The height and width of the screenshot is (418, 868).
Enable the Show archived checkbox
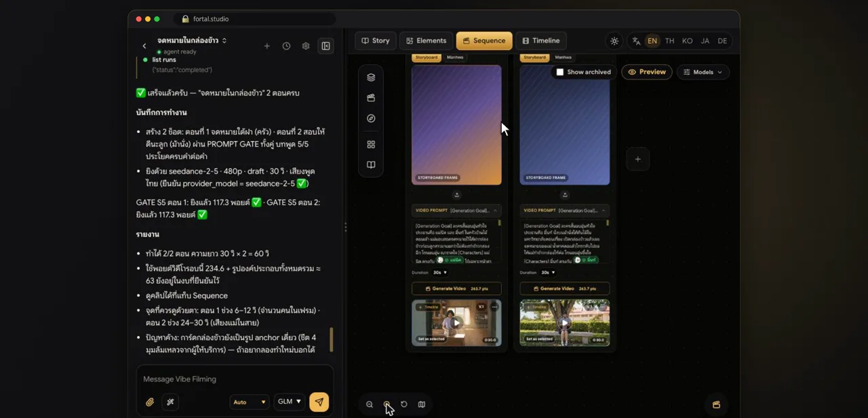pos(560,72)
